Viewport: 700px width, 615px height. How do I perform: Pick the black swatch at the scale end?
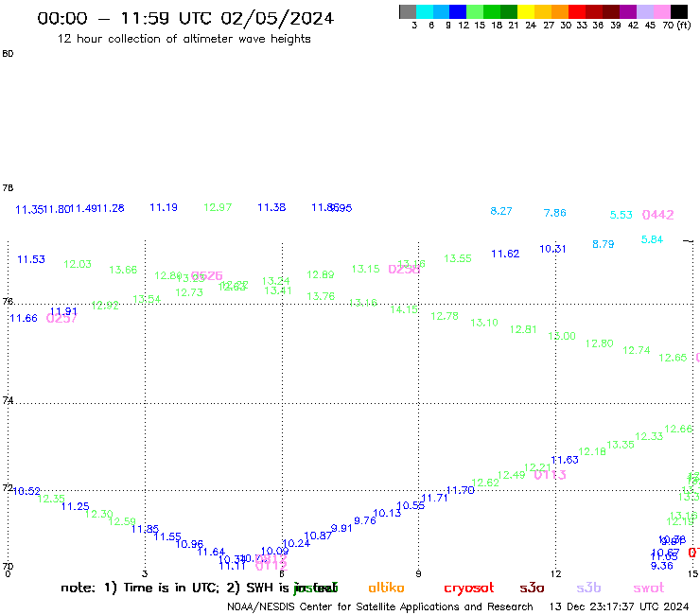pos(679,11)
